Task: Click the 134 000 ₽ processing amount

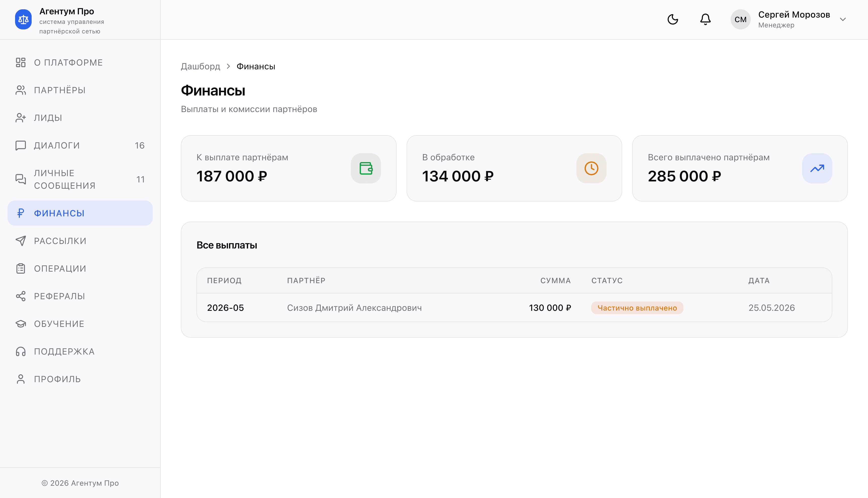Action: [x=458, y=176]
